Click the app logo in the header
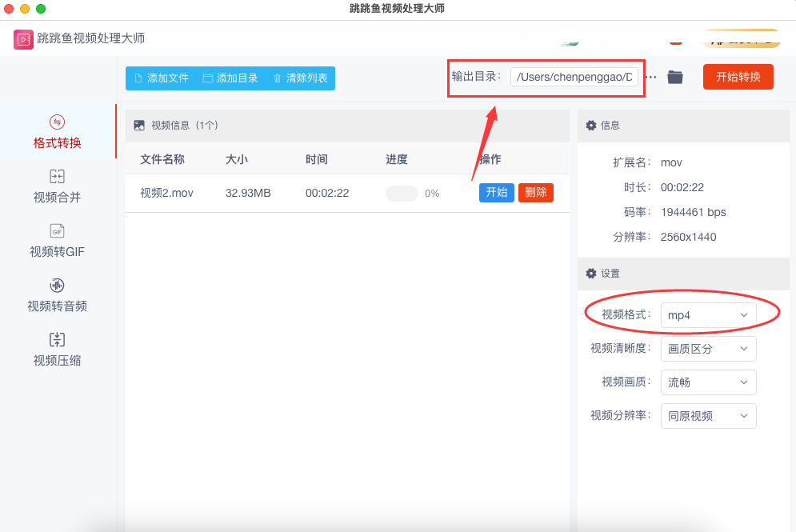The width and height of the screenshot is (796, 532). (23, 39)
